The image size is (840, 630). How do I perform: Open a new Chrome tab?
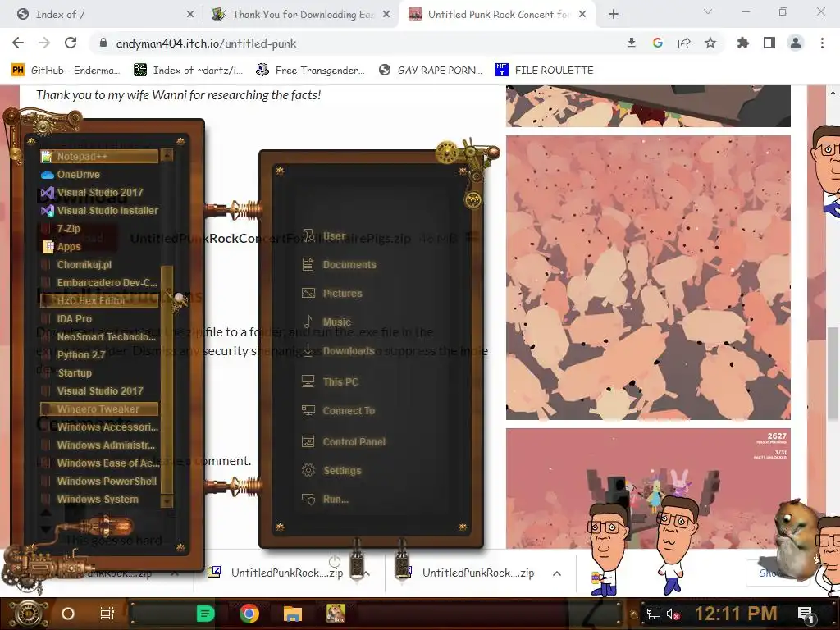pyautogui.click(x=614, y=15)
